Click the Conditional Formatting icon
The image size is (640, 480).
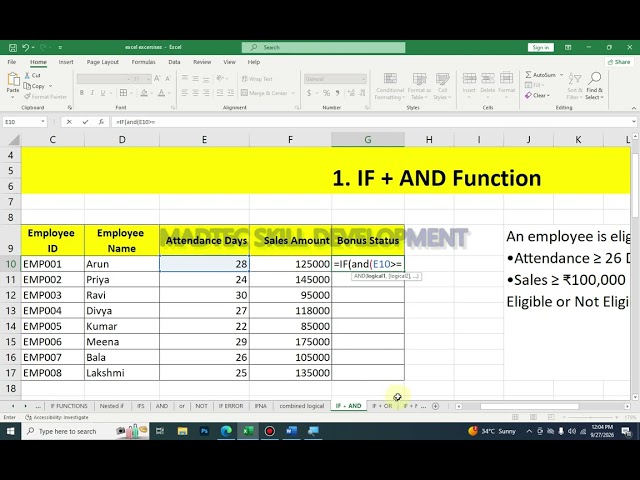[x=390, y=78]
